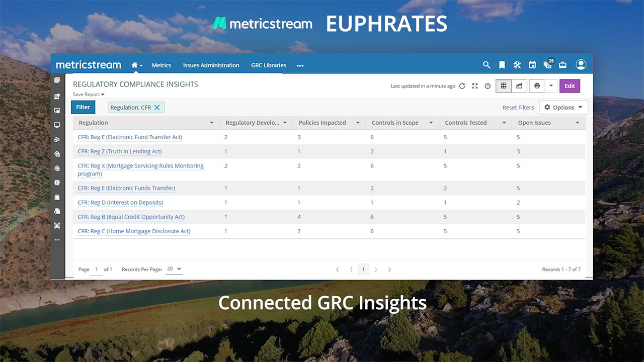Click the purple Edit button
Screen dimensions: 644x362
point(570,86)
